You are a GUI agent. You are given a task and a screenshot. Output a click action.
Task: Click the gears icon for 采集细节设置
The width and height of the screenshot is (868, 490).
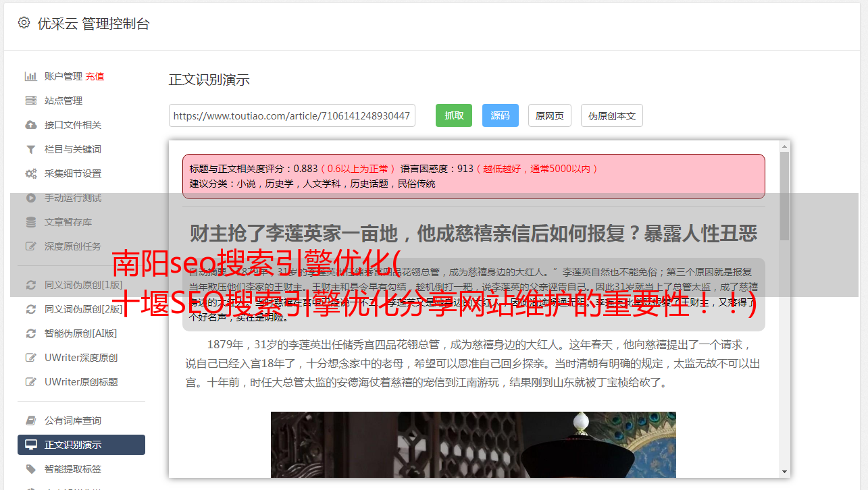pyautogui.click(x=31, y=173)
